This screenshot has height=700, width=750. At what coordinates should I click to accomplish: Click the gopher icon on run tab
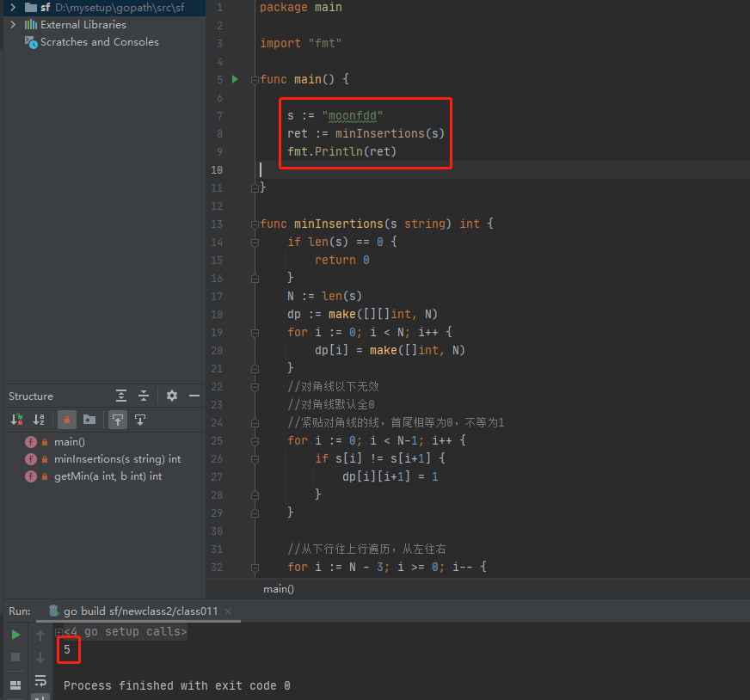coord(54,611)
